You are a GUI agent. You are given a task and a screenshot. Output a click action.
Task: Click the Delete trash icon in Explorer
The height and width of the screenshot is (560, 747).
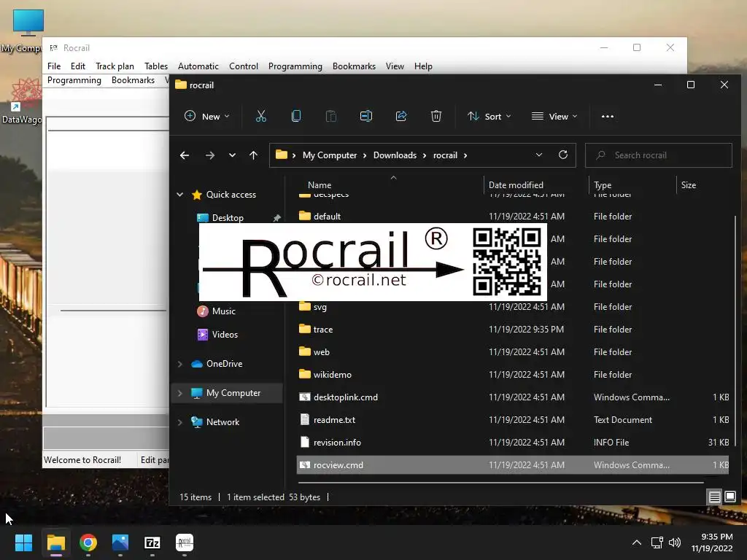(436, 116)
